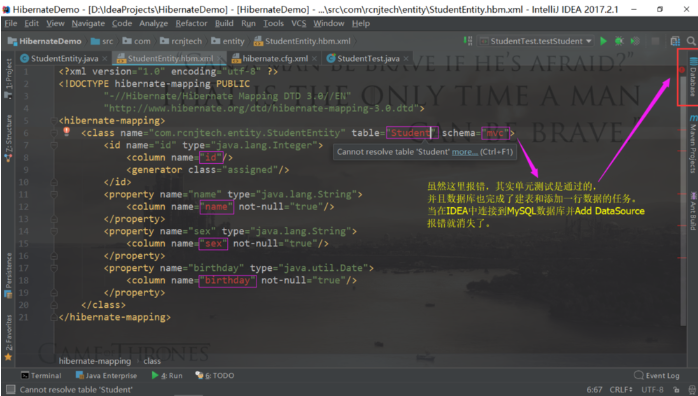698x396 pixels.
Task: Collapse the sex property fold on line 14
Action: pos(54,231)
